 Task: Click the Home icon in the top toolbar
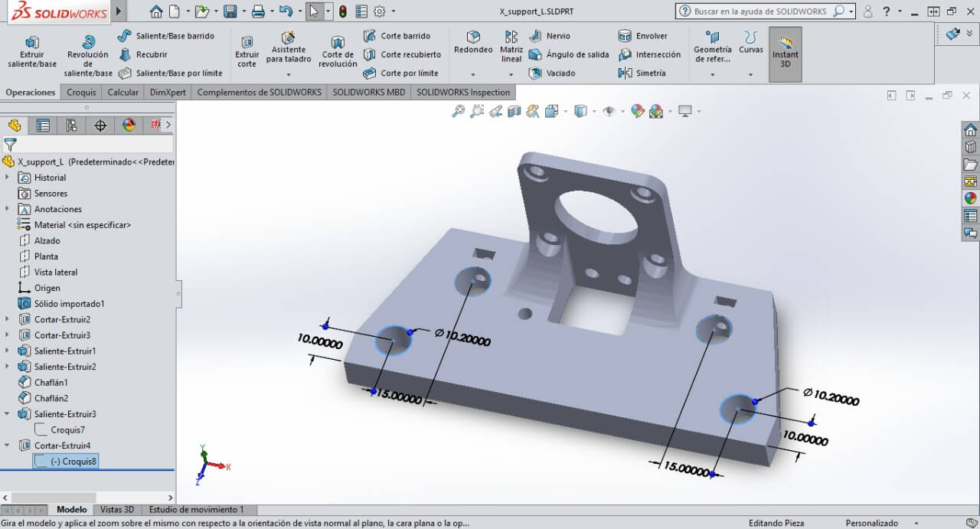pyautogui.click(x=156, y=11)
